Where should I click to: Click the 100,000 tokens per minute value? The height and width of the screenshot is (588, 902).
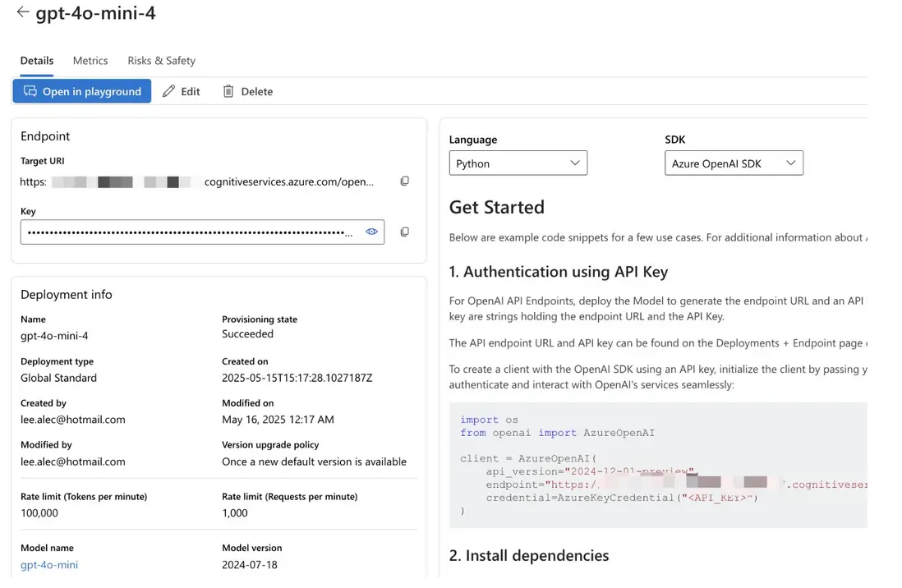[39, 512]
